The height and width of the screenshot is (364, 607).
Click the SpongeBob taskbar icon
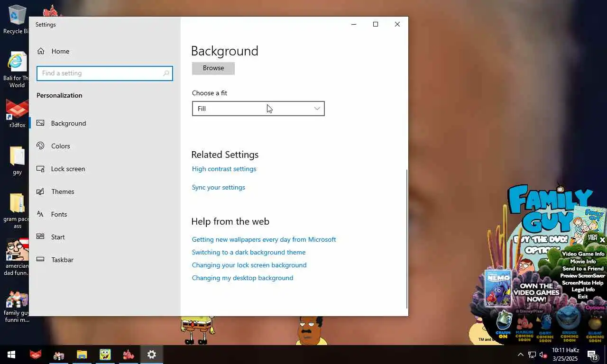105,355
